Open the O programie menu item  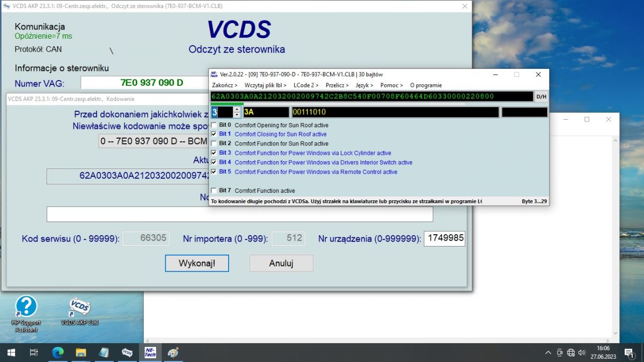426,85
